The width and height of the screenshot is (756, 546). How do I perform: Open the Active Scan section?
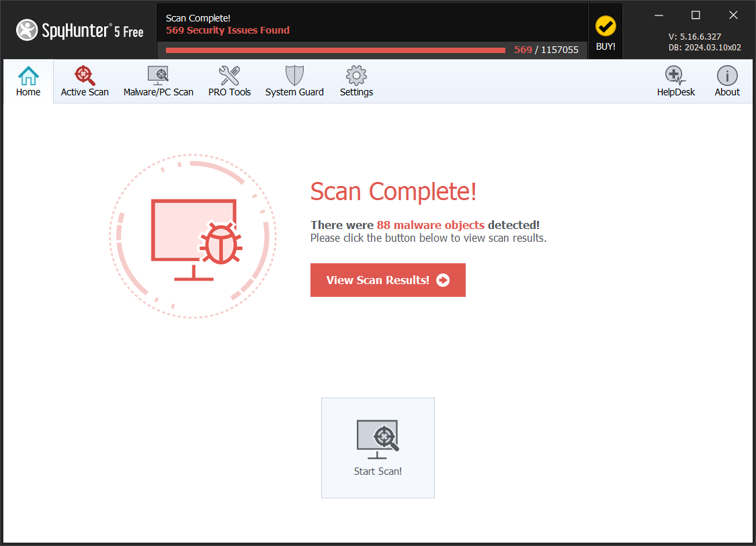(85, 82)
